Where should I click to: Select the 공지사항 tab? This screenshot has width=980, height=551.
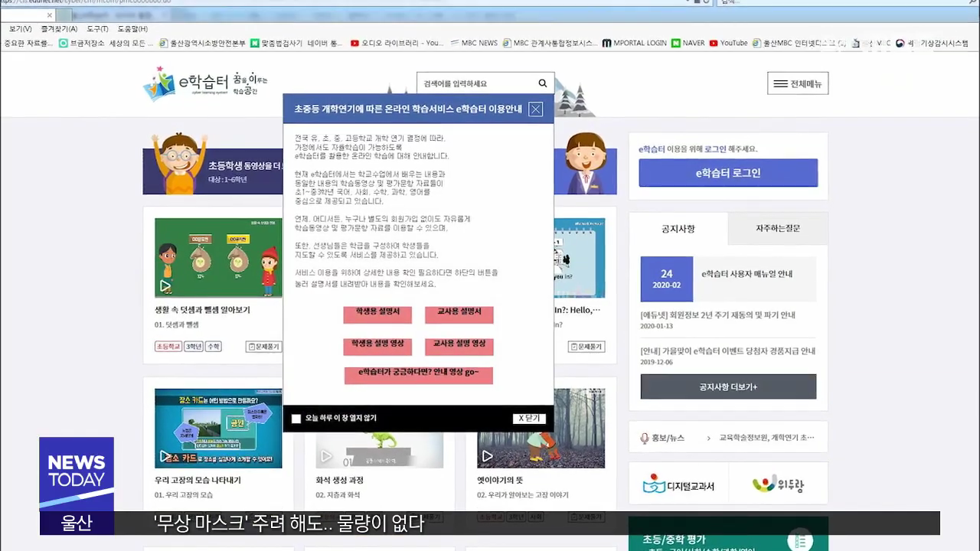tap(678, 229)
